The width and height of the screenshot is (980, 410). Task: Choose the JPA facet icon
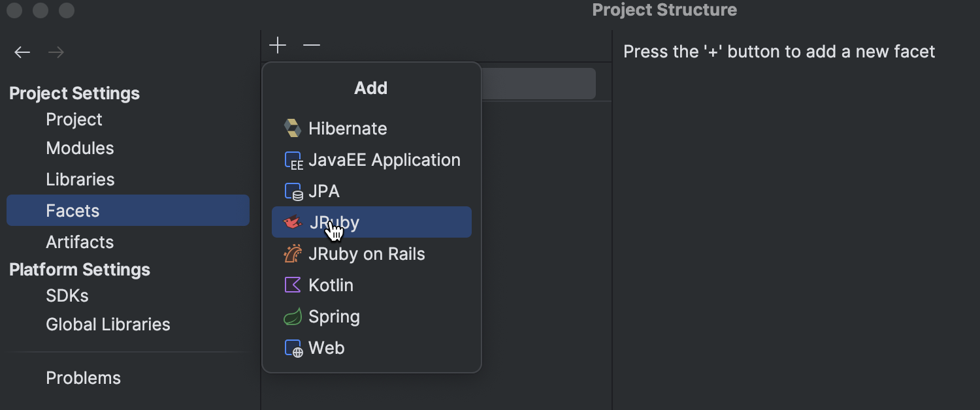point(293,191)
